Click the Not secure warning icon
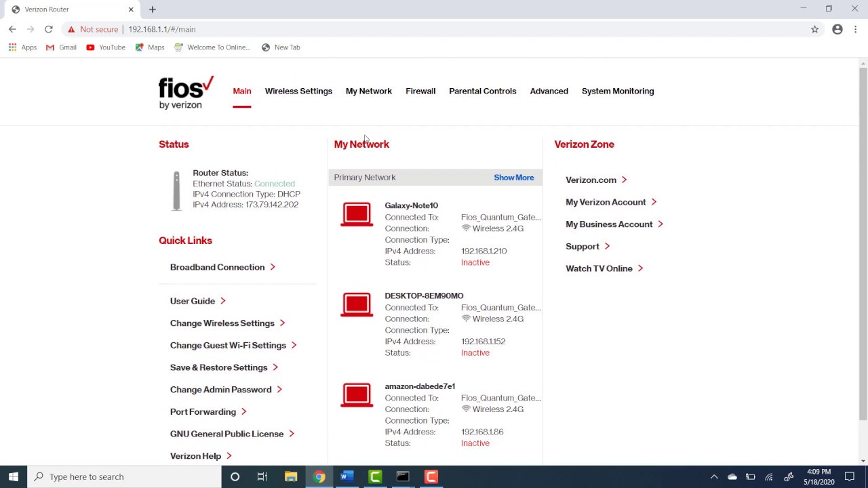The image size is (868, 488). pyautogui.click(x=71, y=29)
